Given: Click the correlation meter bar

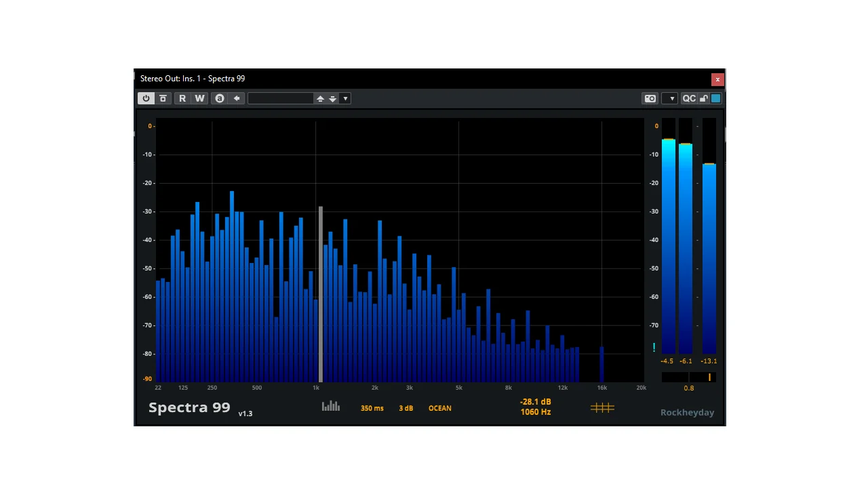Looking at the screenshot, I should click(x=689, y=377).
